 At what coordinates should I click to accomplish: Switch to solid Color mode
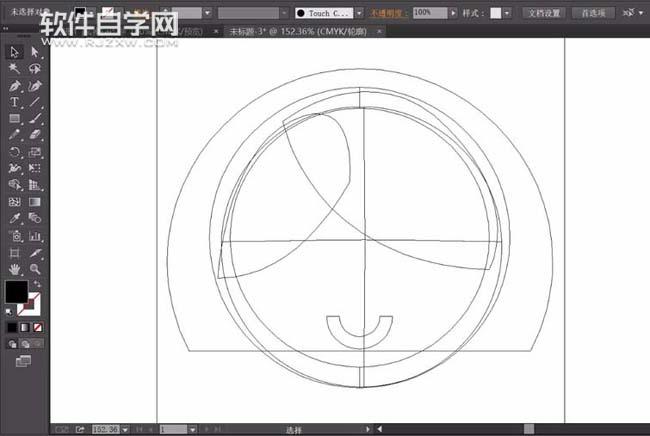(x=12, y=327)
